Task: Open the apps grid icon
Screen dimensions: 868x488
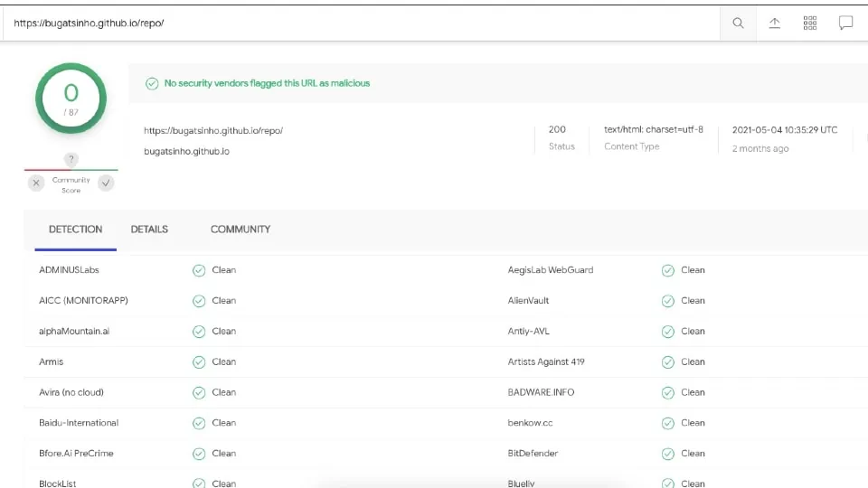Action: tap(810, 23)
